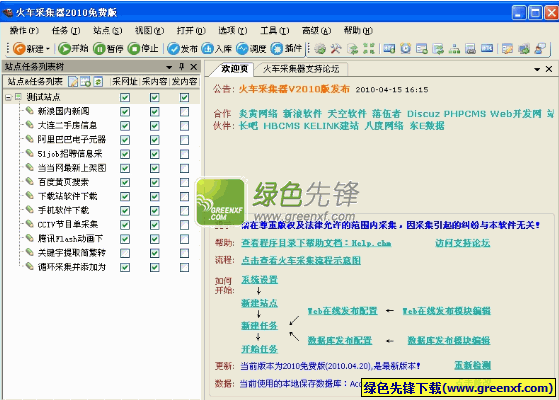Start the task with 开始 button
Viewport: 559px width, 400px height.
click(x=73, y=48)
